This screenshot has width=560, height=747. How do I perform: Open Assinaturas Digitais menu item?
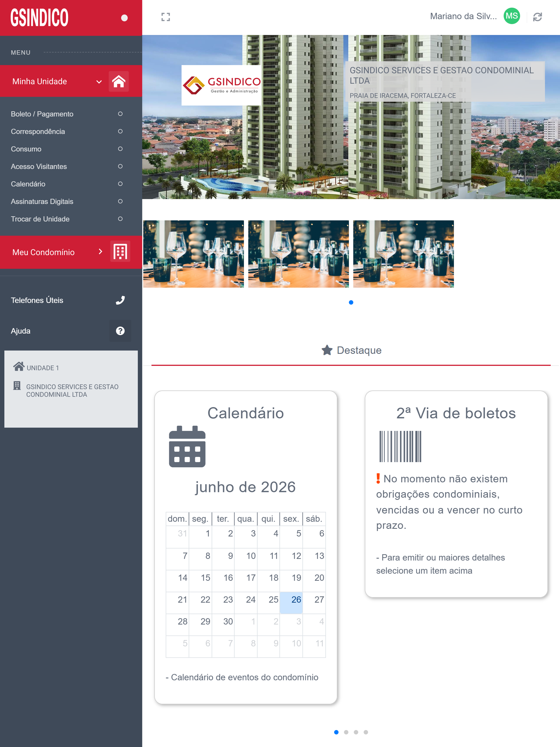(x=42, y=201)
